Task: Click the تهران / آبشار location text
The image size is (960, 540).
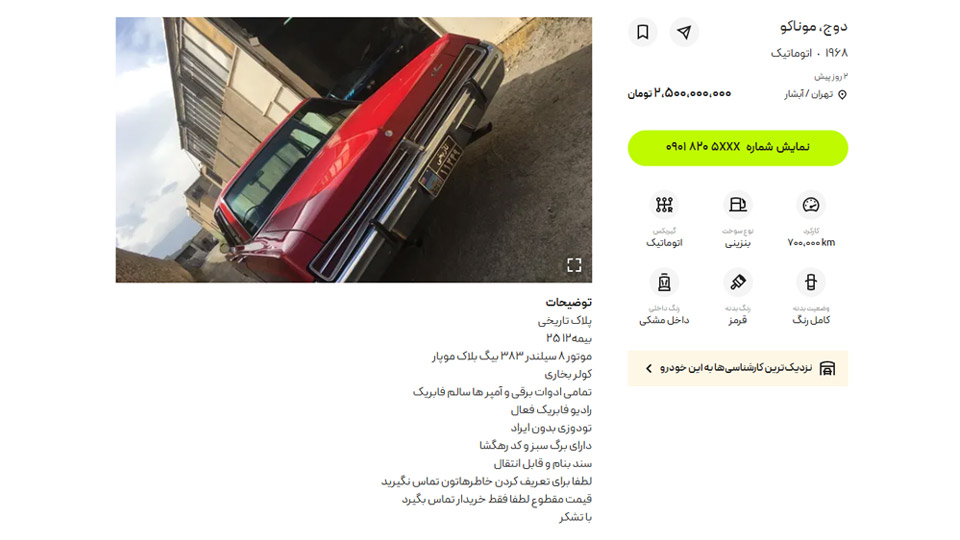Action: pyautogui.click(x=808, y=94)
